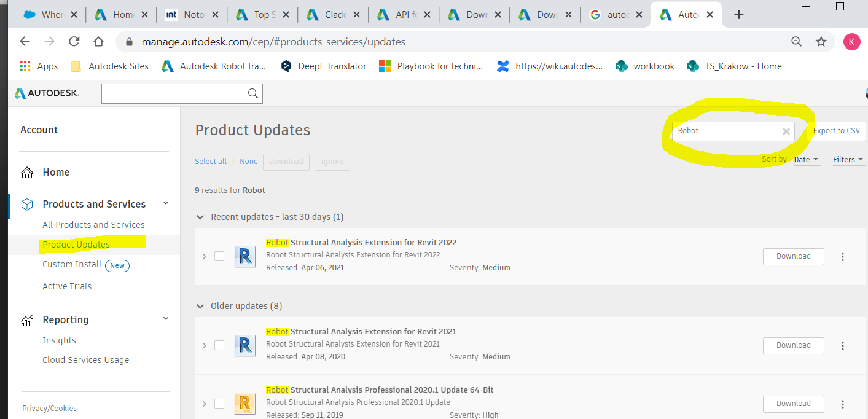Switch to the DeepL Translator bookmark

323,66
